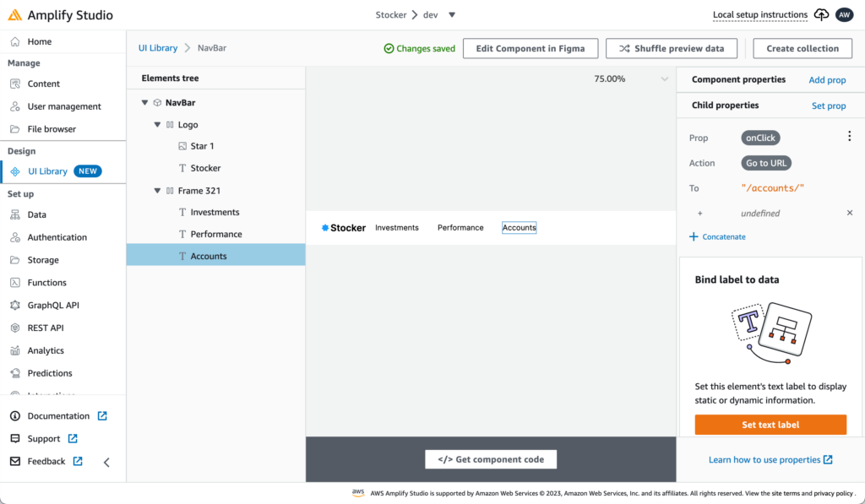Collapse the Frame 321 tree node

[x=157, y=191]
